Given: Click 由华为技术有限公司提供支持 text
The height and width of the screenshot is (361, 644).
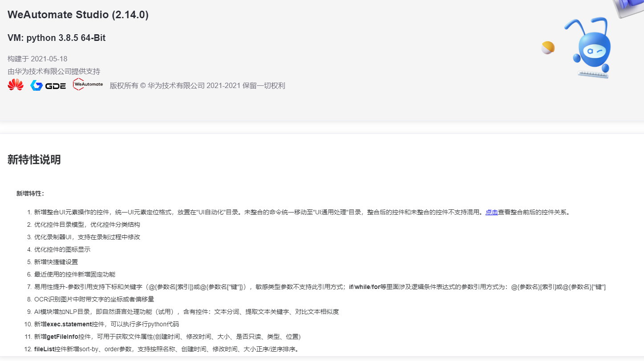Looking at the screenshot, I should pyautogui.click(x=54, y=71).
